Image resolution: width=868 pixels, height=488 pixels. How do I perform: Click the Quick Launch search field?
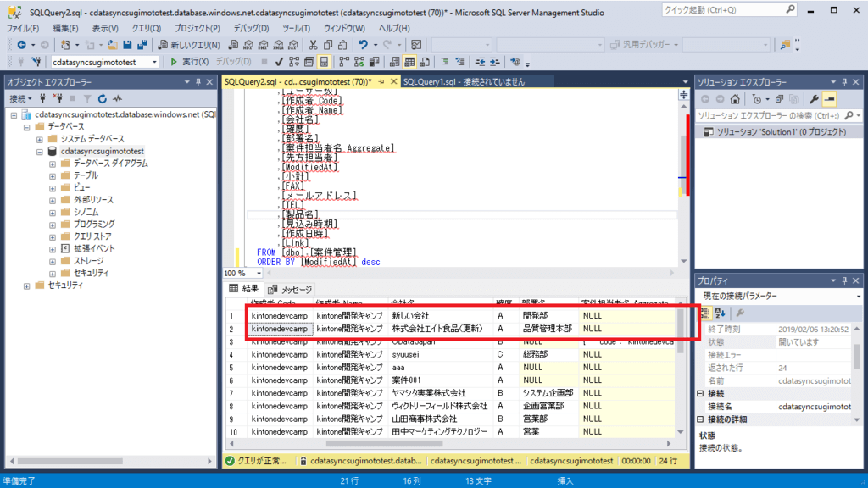(x=728, y=9)
